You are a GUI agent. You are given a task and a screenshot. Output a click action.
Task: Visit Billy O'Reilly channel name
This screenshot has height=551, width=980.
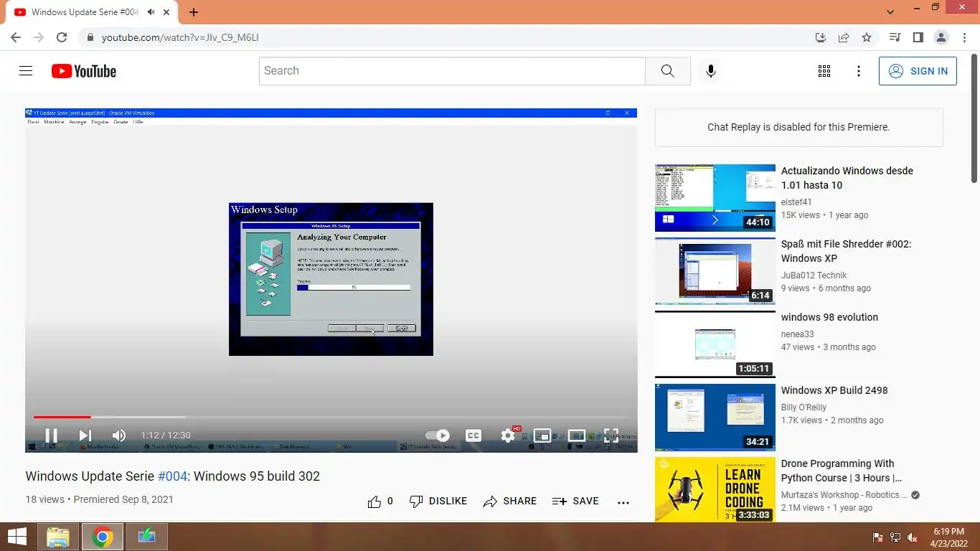point(804,408)
